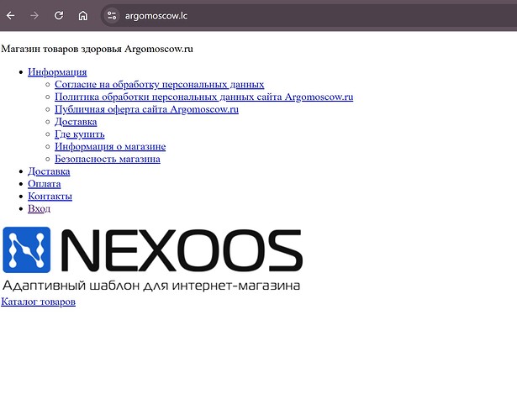Select top-level Доставка menu item

[49, 171]
